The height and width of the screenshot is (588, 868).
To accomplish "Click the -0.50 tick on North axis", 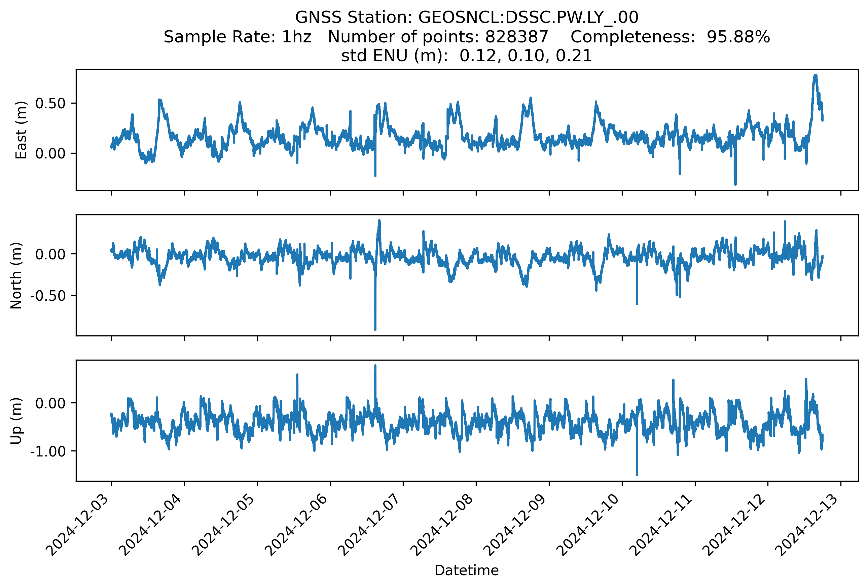I will pyautogui.click(x=48, y=296).
